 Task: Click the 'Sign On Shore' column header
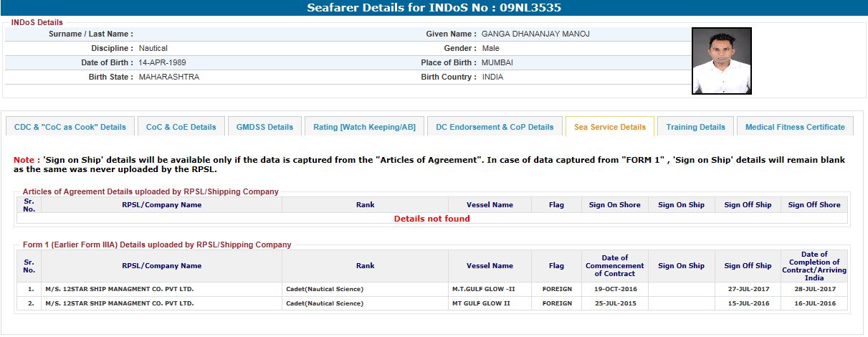pos(614,205)
